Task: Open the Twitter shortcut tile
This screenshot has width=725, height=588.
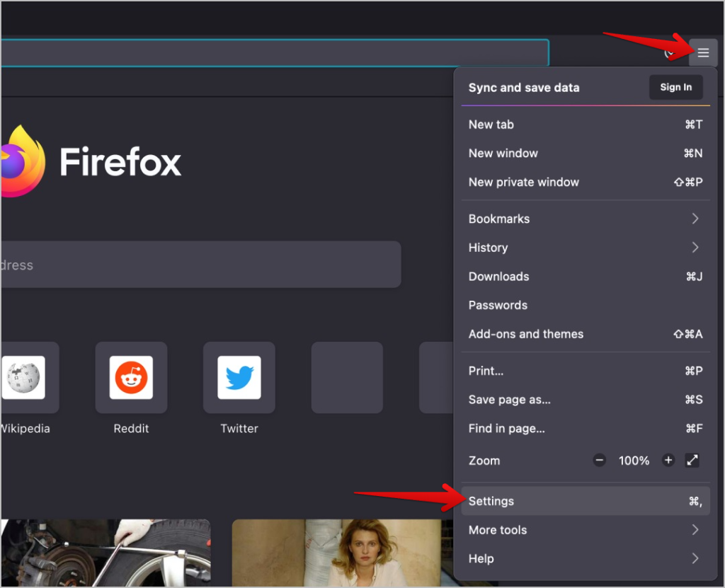Action: (x=239, y=378)
